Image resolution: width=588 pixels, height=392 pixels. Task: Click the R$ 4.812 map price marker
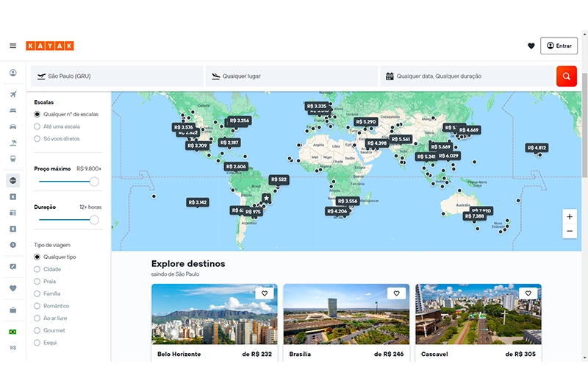(x=537, y=148)
